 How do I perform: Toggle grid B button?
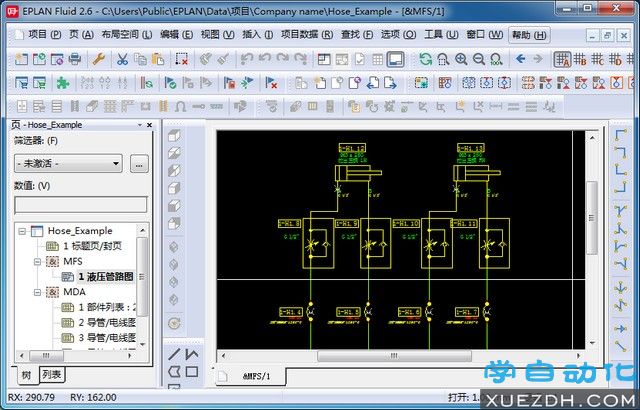(x=580, y=60)
